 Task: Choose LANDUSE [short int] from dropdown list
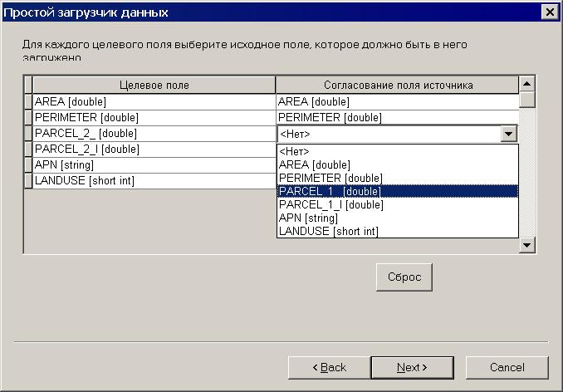398,231
